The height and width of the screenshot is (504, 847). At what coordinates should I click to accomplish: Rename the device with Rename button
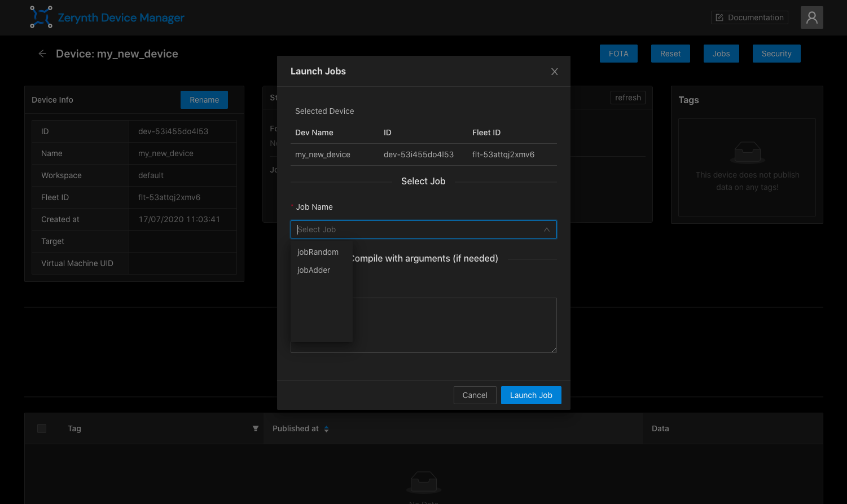(204, 100)
